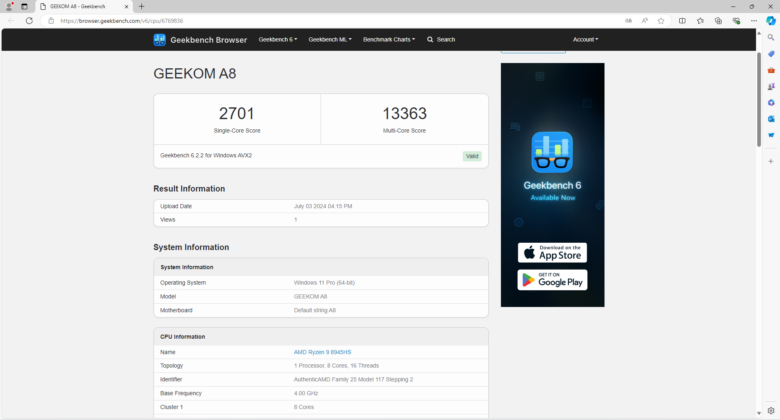The width and height of the screenshot is (780, 420).
Task: Select the 13363 multi-core score
Action: coord(404,113)
